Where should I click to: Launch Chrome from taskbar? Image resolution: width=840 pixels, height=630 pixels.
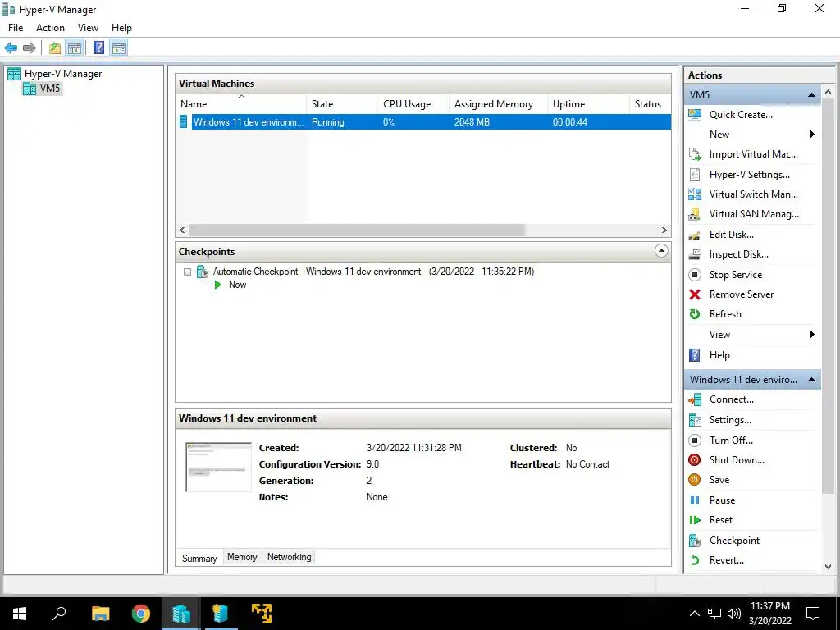(141, 614)
